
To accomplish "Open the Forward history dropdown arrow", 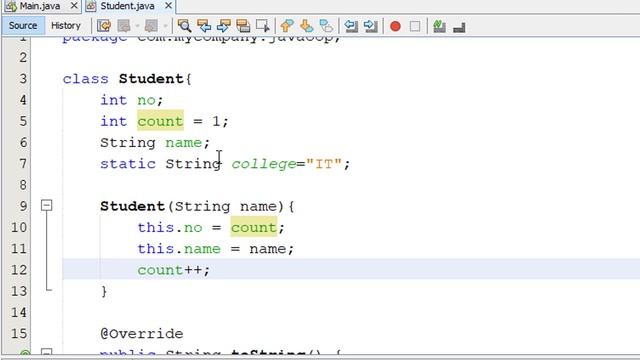I will [165, 26].
